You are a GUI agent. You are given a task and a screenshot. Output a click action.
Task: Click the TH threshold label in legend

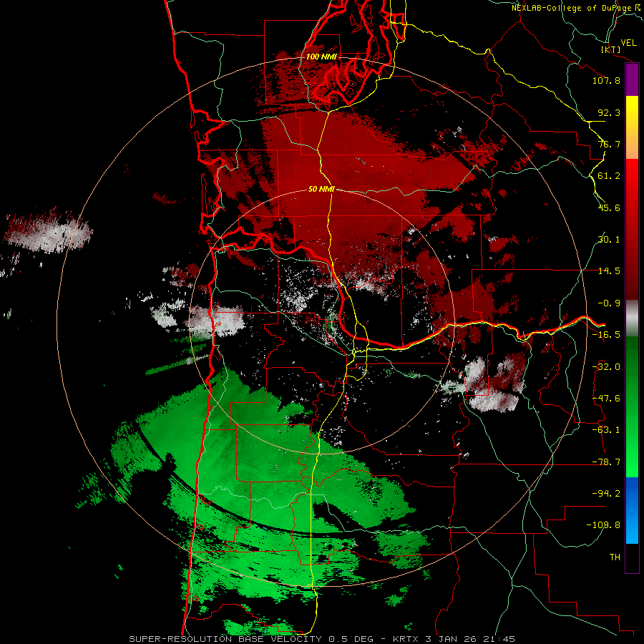click(x=615, y=557)
